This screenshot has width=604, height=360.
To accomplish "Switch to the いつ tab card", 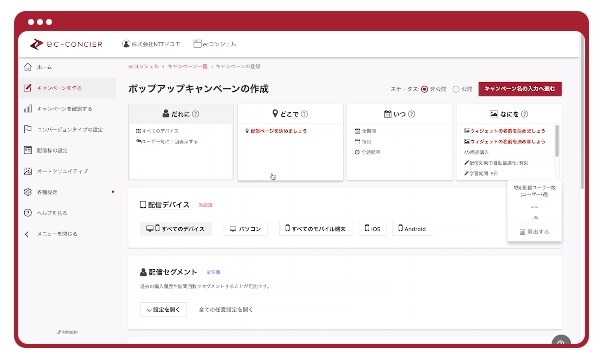I will [399, 114].
